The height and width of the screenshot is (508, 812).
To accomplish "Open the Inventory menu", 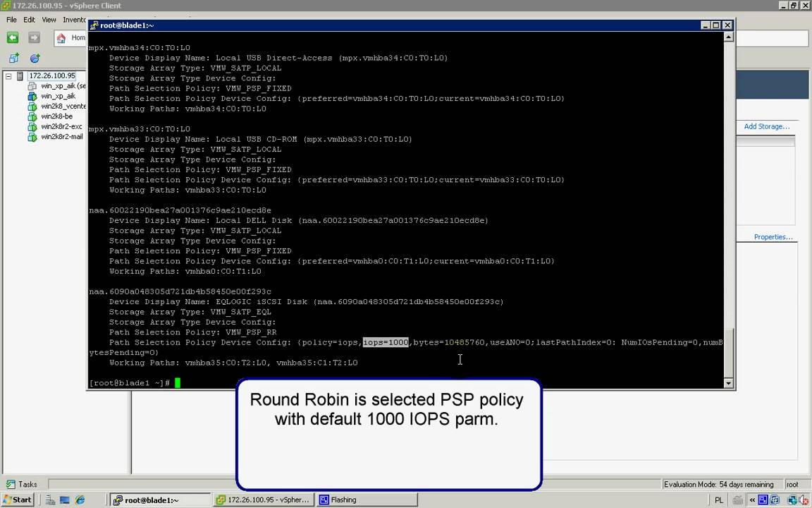I will [75, 20].
